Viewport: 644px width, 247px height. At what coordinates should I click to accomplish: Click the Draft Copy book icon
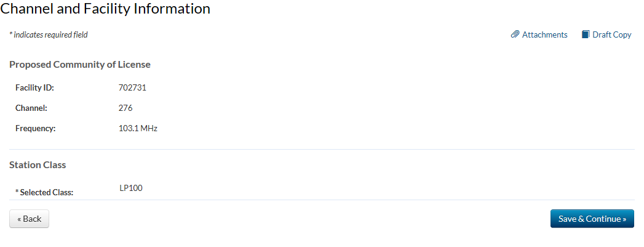[586, 34]
